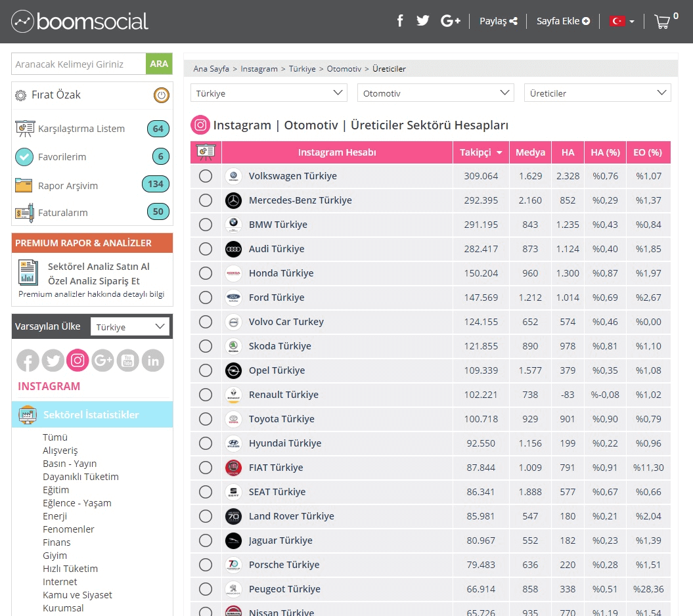Click the boomsocial logo

pos(79,21)
